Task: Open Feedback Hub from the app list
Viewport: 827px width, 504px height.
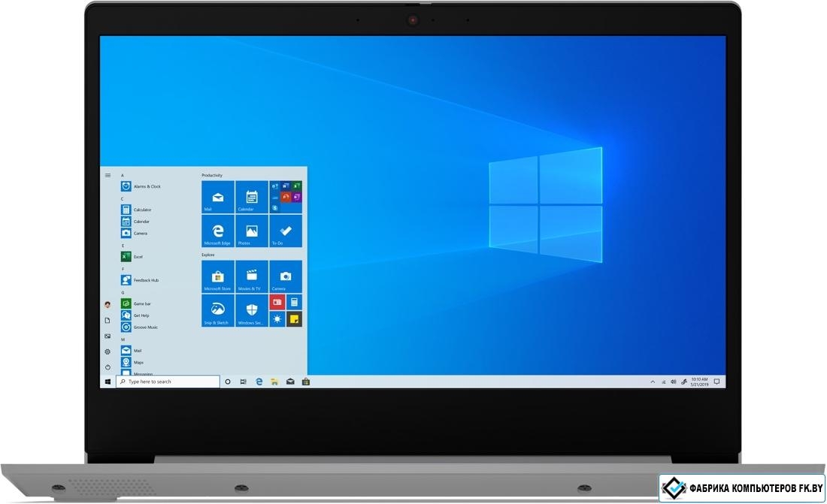Action: click(x=140, y=280)
